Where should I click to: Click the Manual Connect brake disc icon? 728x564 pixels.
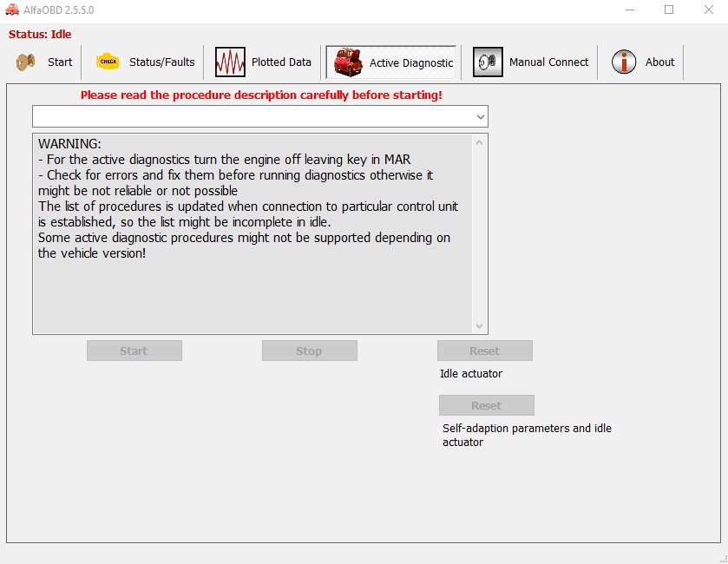(488, 62)
